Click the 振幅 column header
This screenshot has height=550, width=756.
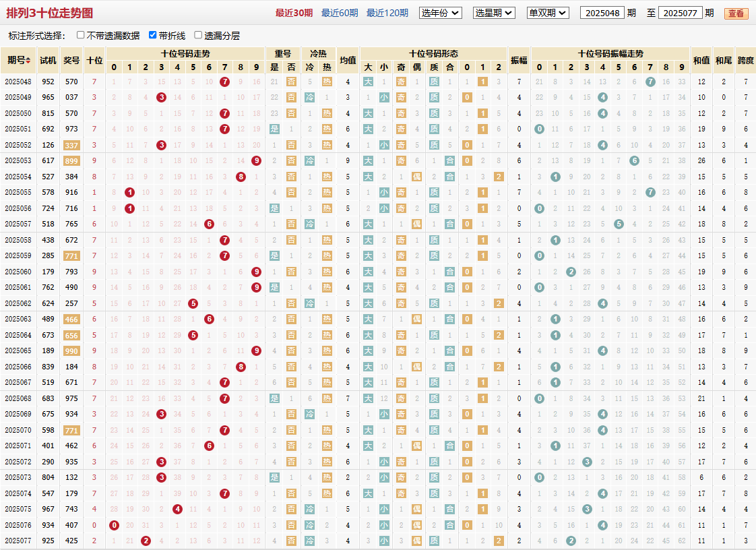coord(519,60)
